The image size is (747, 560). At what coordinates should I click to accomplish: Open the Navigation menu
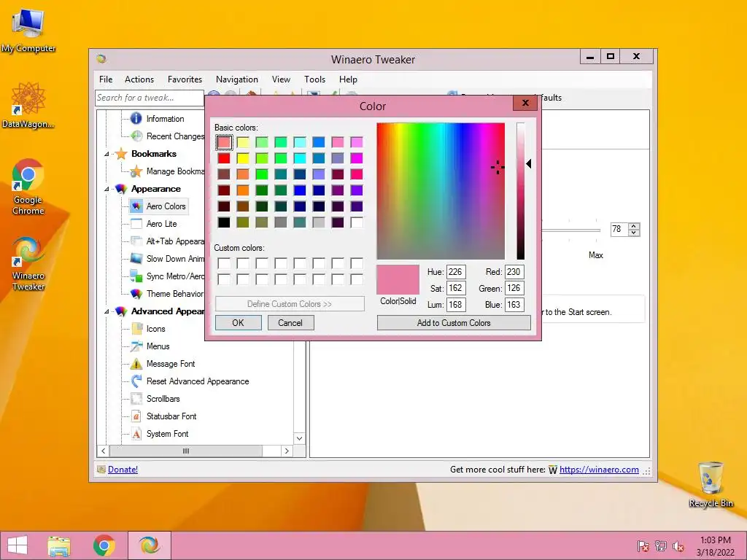[237, 79]
